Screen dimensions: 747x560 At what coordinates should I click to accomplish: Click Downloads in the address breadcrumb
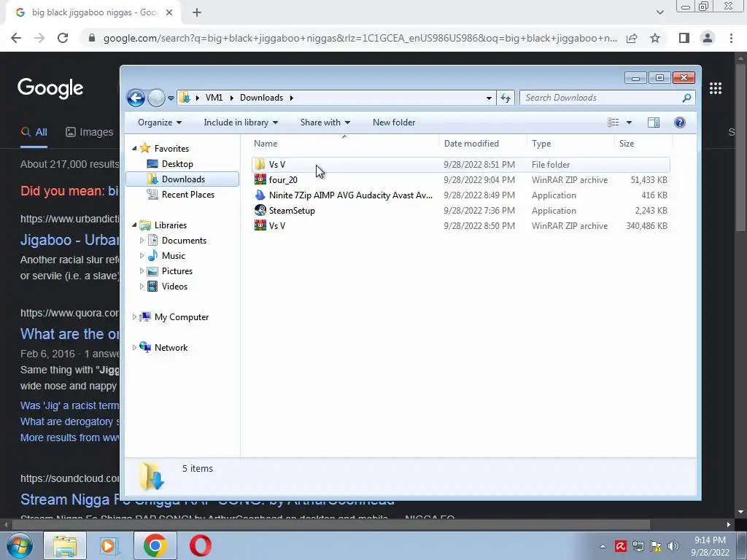(261, 98)
